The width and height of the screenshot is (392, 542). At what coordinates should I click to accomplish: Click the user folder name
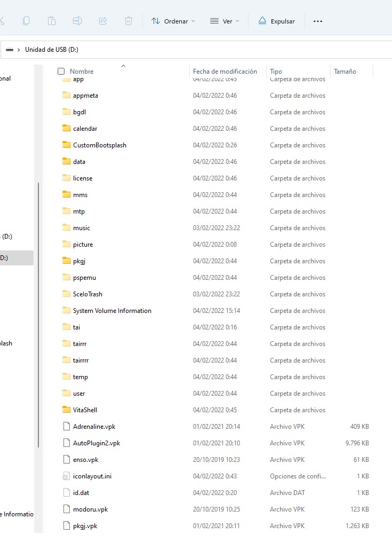79,394
